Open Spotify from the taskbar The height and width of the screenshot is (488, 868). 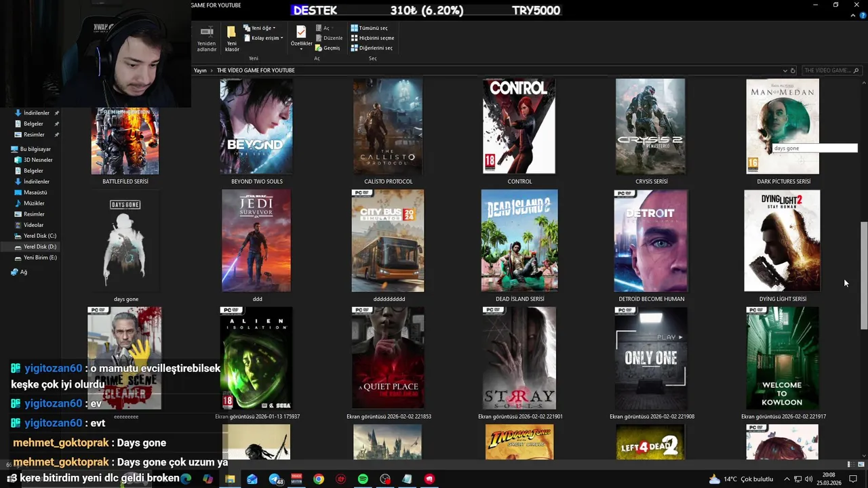point(363,479)
